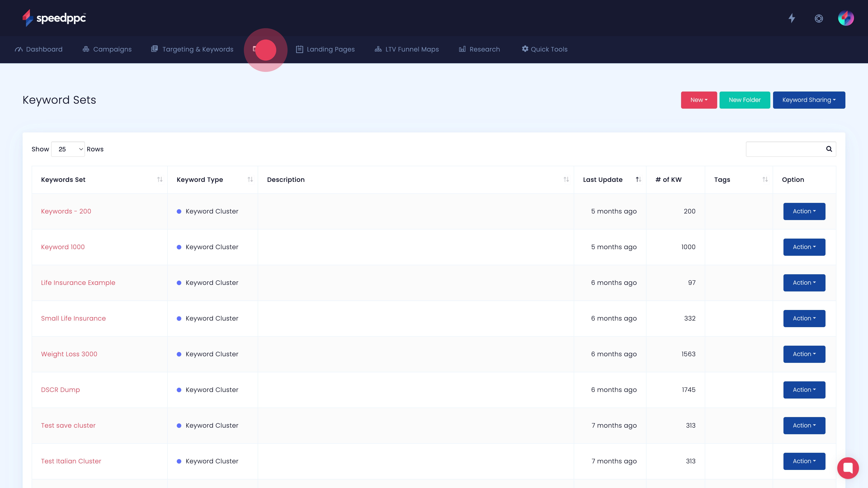The image size is (868, 488).
Task: Sort by Keywords Set column arrows
Action: pyautogui.click(x=160, y=180)
